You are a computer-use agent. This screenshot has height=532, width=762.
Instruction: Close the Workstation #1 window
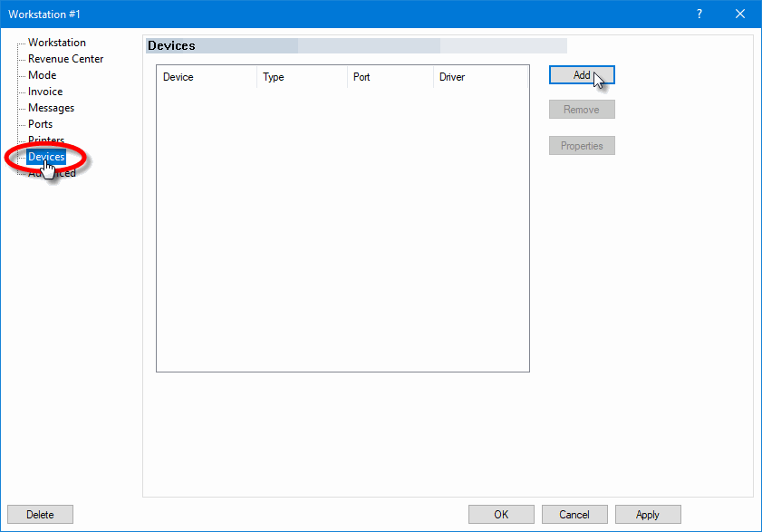tap(740, 14)
